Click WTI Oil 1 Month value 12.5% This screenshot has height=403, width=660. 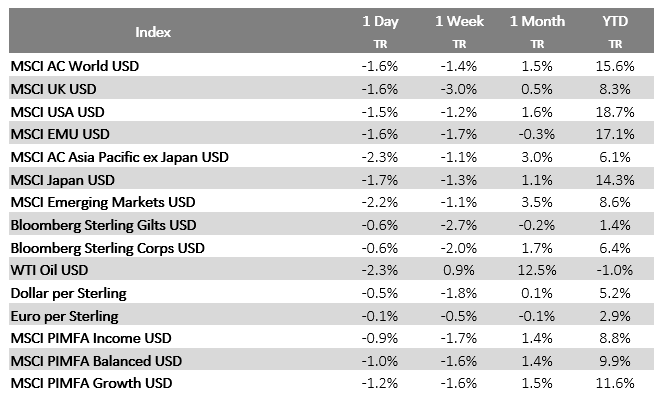tap(537, 270)
